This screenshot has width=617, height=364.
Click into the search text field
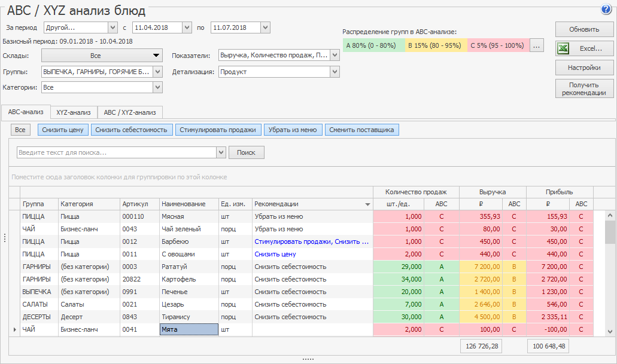(117, 152)
